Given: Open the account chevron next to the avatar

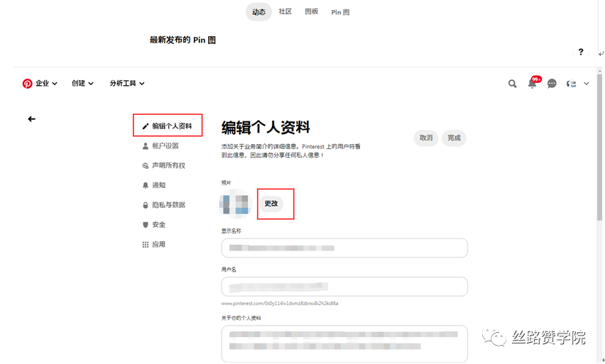Looking at the screenshot, I should [587, 84].
